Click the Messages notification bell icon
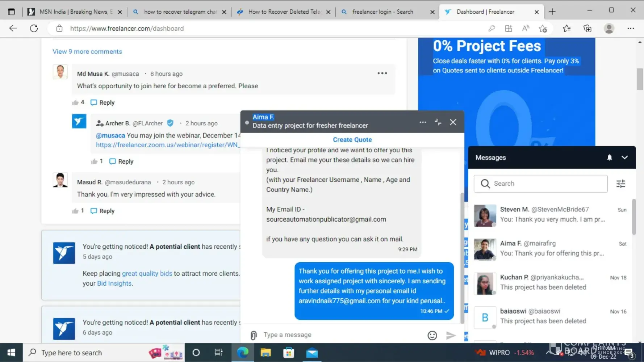 (610, 157)
